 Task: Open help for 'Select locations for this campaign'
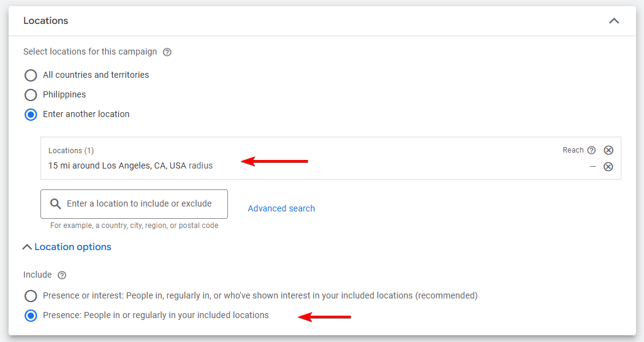click(x=167, y=52)
